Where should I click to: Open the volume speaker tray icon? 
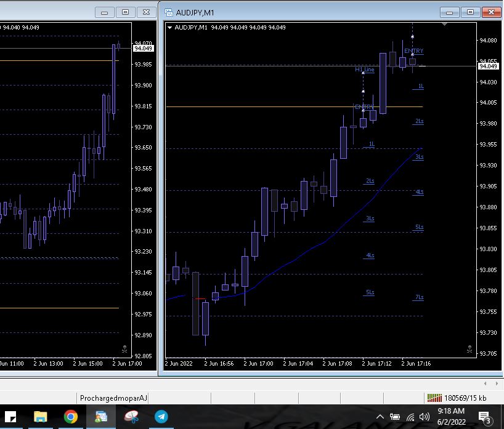coord(425,417)
